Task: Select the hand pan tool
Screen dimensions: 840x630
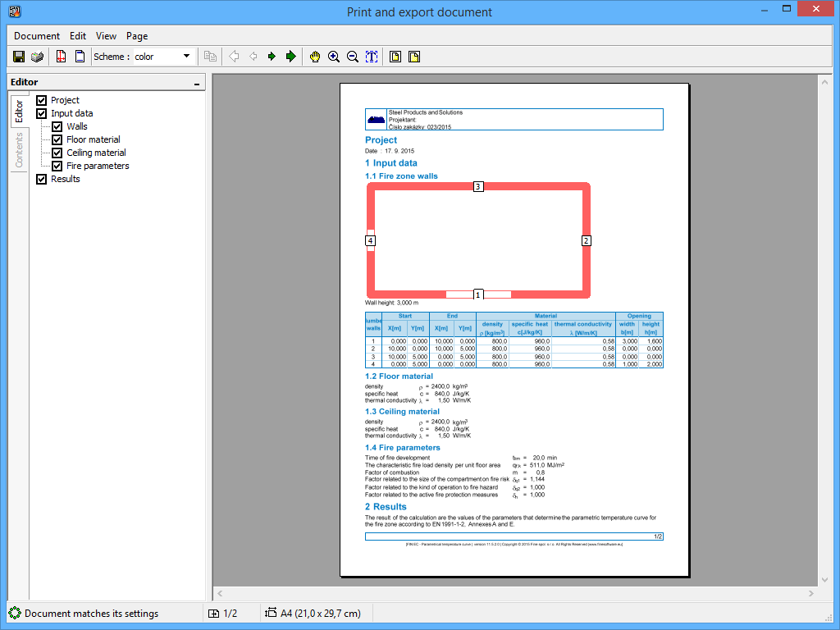Action: [315, 57]
